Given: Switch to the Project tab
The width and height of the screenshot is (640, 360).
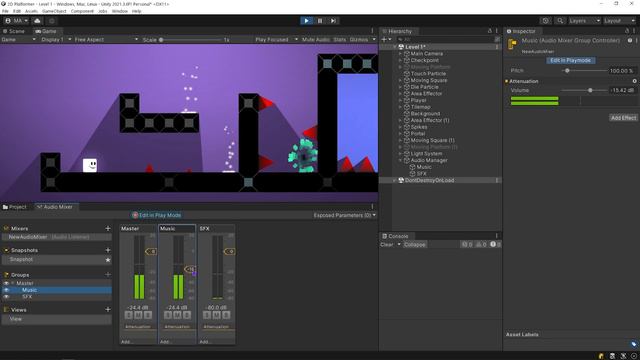Looking at the screenshot, I should coord(15,207).
